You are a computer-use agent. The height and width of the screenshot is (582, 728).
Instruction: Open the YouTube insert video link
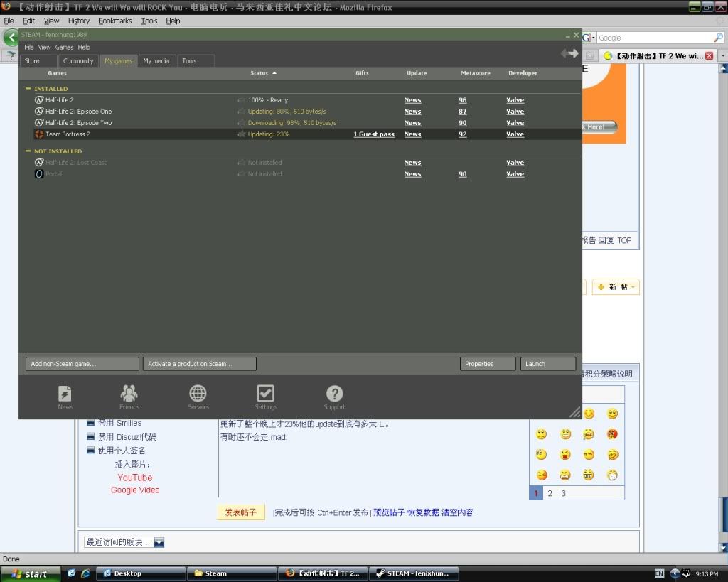point(134,478)
